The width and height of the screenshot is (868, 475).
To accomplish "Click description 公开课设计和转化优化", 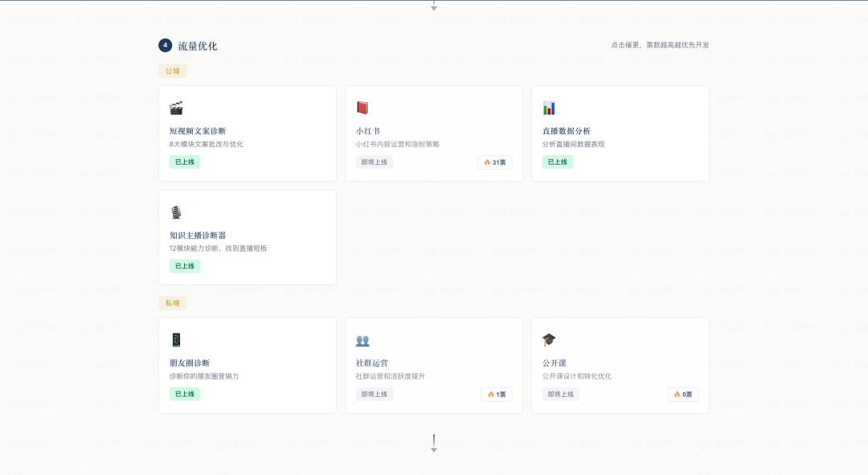I will (x=577, y=376).
